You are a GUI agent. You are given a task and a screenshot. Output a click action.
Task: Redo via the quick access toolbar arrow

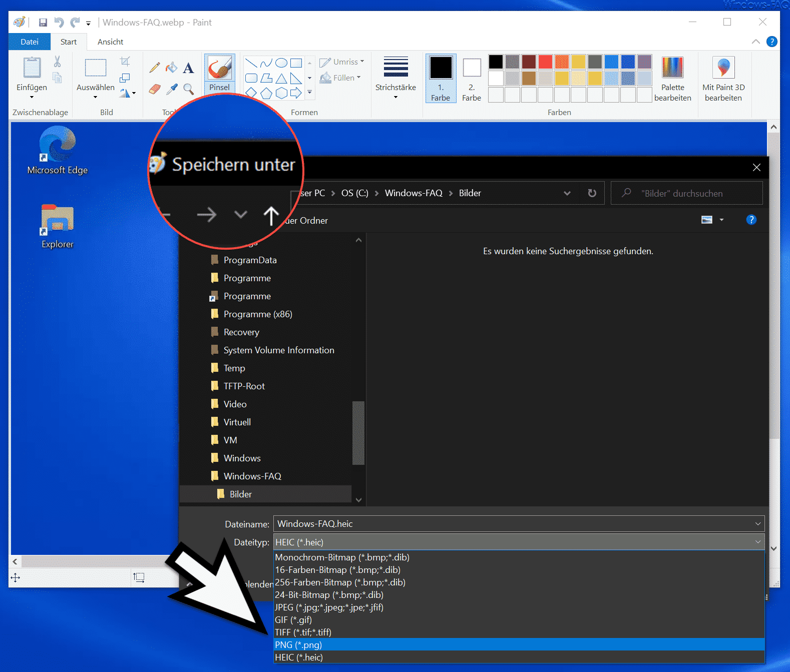(75, 23)
